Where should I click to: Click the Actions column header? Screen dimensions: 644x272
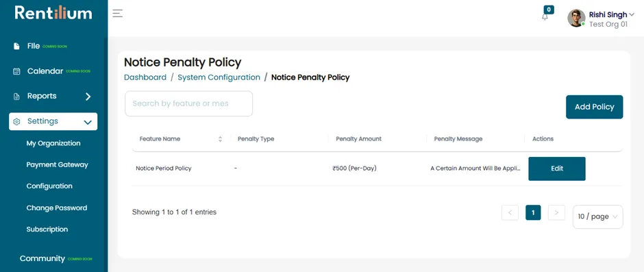(x=543, y=139)
